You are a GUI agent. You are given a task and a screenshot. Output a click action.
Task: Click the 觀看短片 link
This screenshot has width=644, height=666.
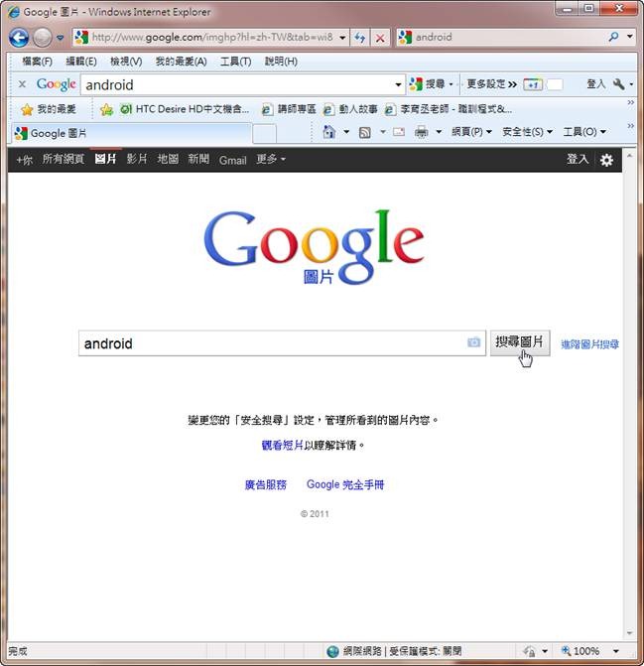tap(282, 445)
